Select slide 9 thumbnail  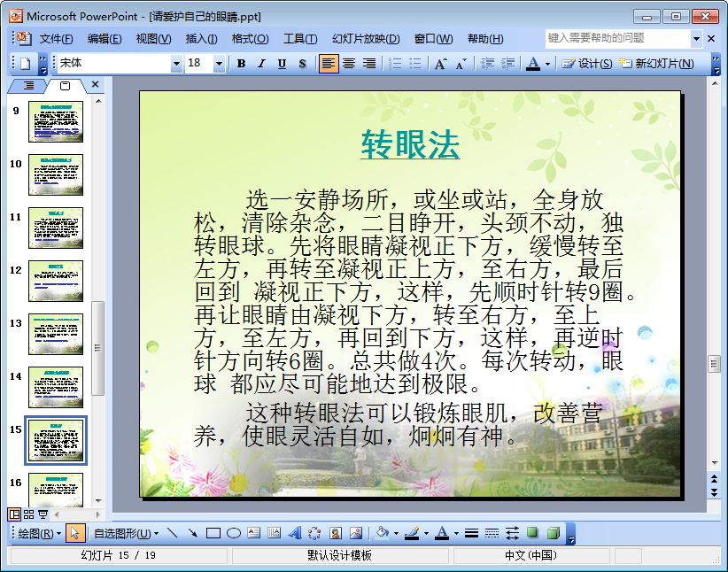click(x=56, y=122)
